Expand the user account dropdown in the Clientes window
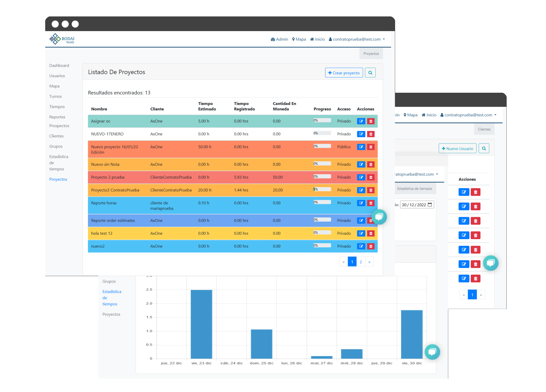 [x=468, y=115]
